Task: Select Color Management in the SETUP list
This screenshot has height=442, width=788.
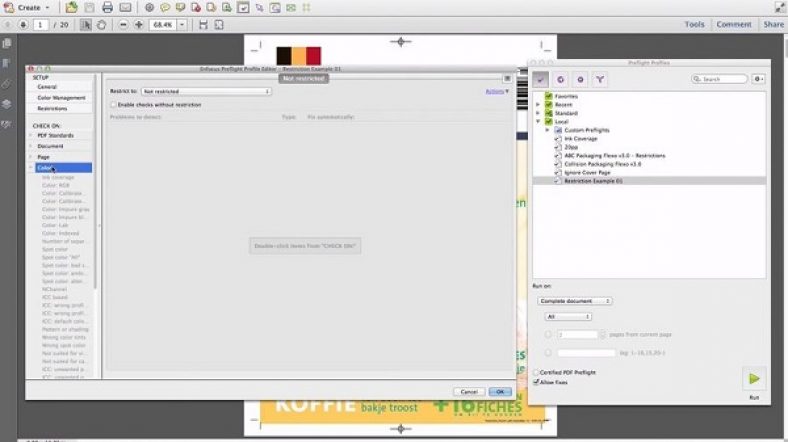Action: [61, 97]
